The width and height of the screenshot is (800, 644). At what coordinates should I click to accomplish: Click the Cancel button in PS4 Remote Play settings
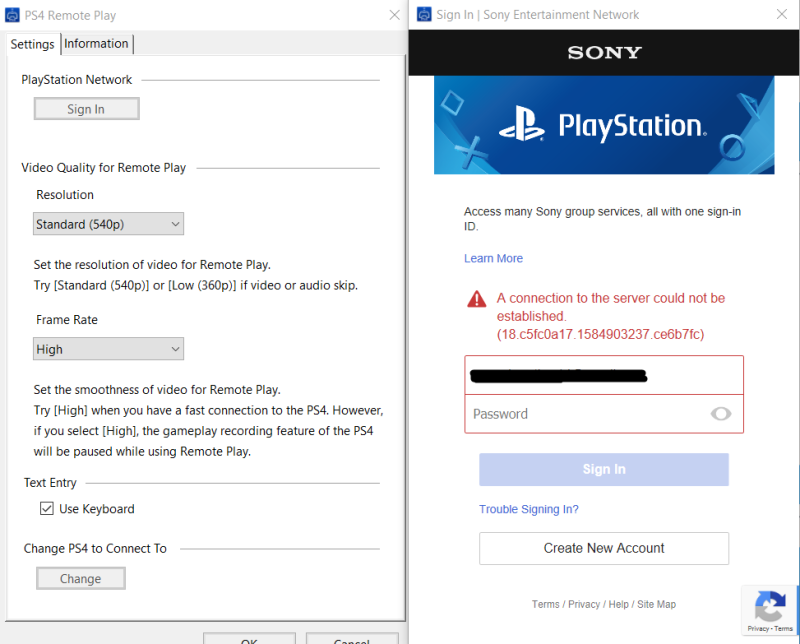[x=352, y=639]
